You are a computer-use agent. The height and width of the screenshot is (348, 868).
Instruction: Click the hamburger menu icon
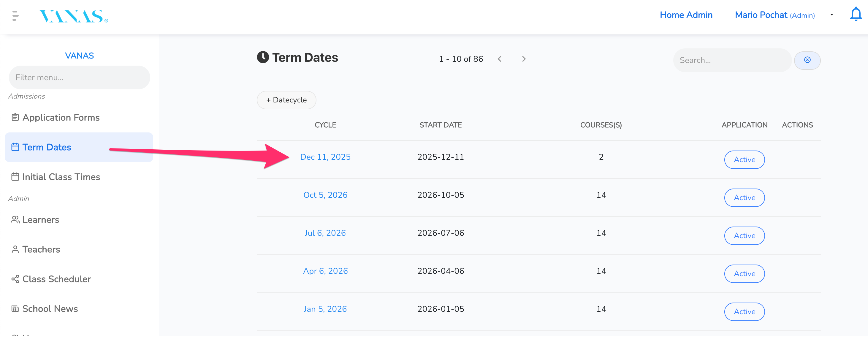[x=15, y=16]
